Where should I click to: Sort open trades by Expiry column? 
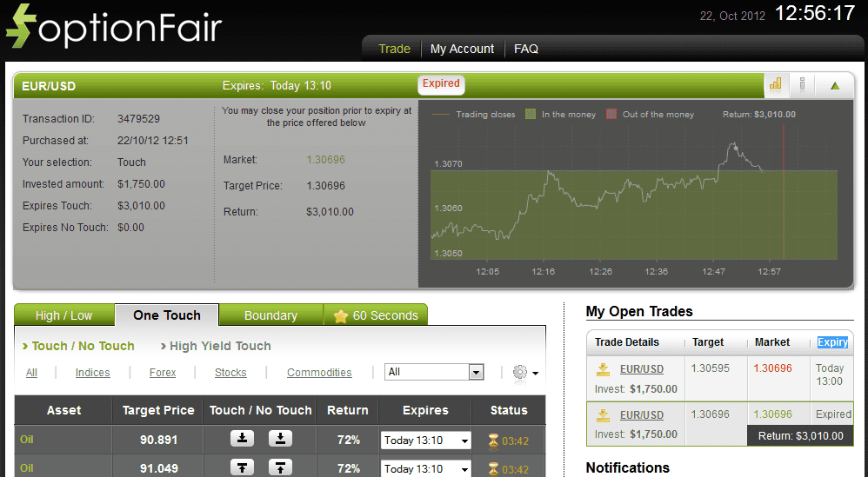[832, 342]
